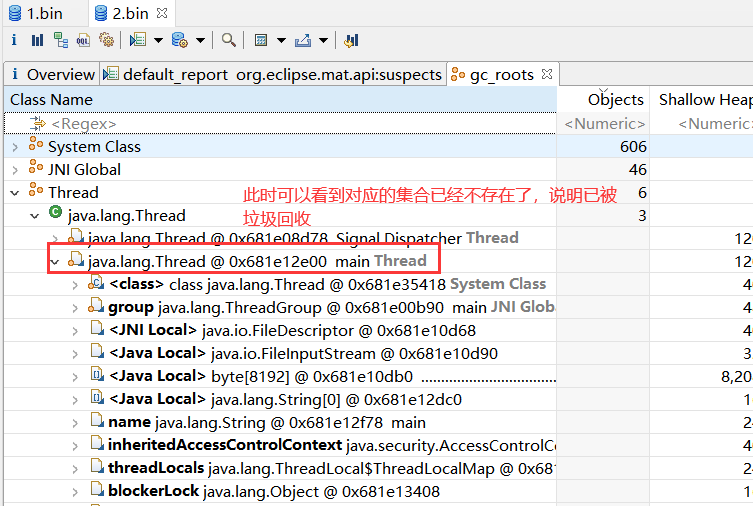753x506 pixels.
Task: Click the Numeric filter field under Objects
Action: pos(603,123)
